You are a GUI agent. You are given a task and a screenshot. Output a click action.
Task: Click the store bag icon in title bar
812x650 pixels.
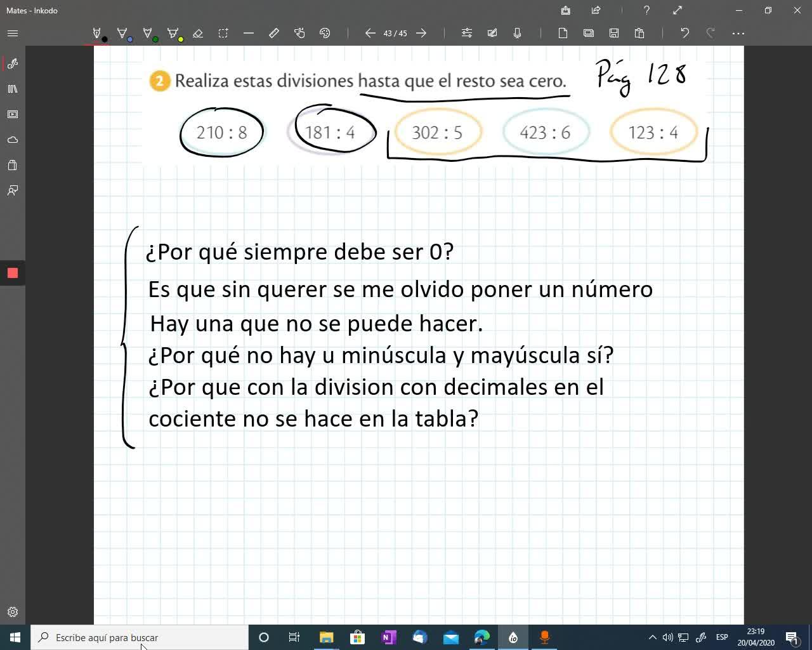click(566, 10)
